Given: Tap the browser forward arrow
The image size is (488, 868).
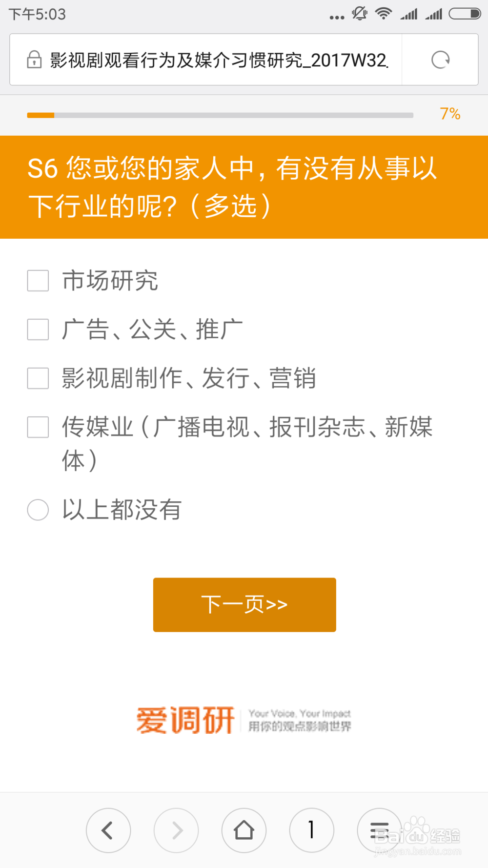Looking at the screenshot, I should coord(176,830).
